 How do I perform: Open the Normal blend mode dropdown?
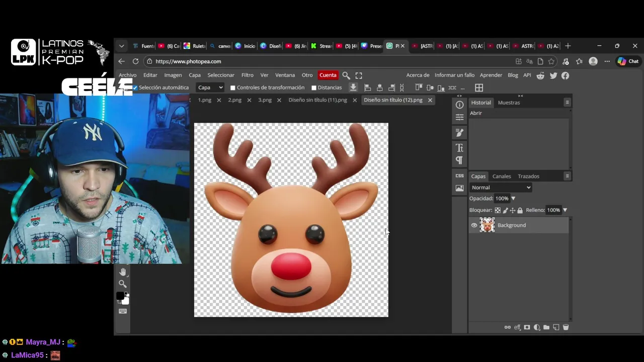click(x=501, y=188)
